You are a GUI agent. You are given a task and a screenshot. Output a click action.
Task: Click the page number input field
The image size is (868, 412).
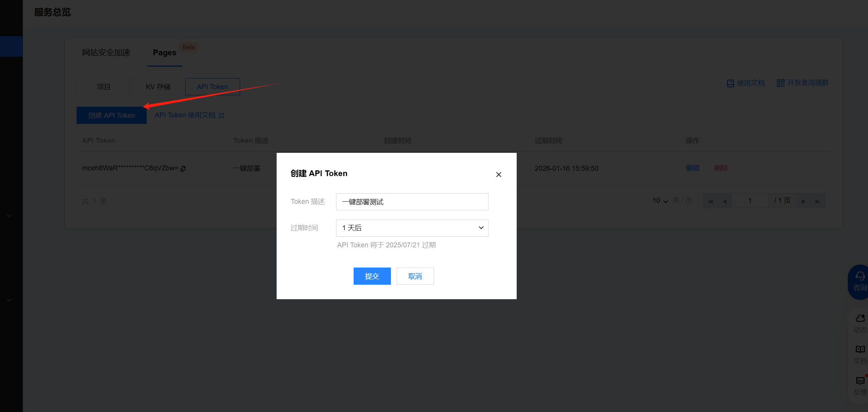click(x=750, y=200)
